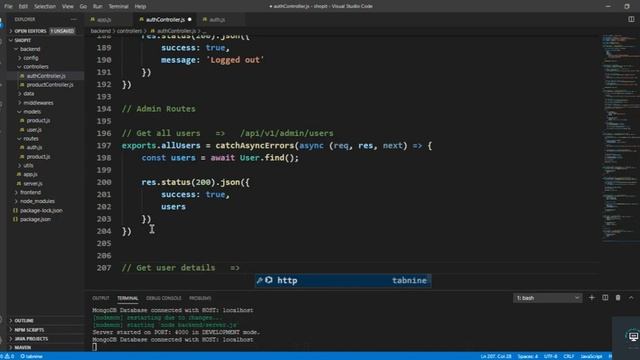The height and width of the screenshot is (360, 640).
Task: Change language mode JavaScript
Action: pos(591,356)
